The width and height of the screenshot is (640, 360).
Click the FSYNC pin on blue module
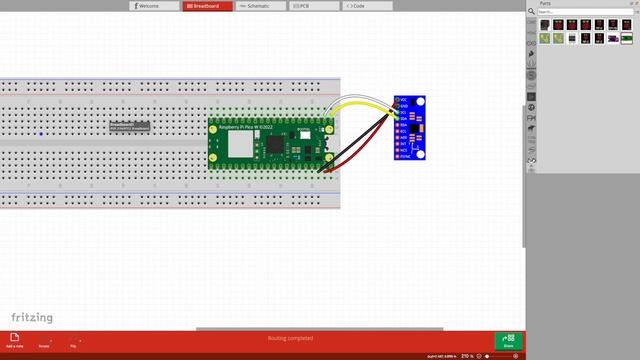point(397,156)
